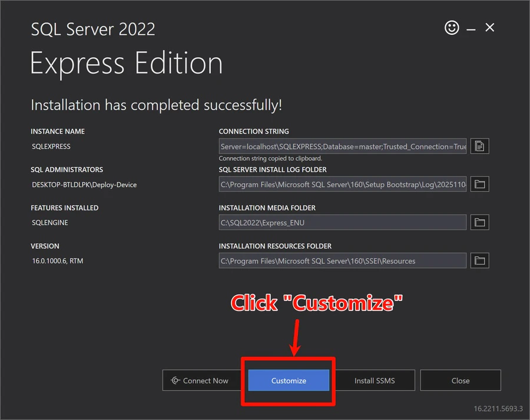Screen dimensions: 530x420
Task: Select the DESKTOP-BTLDLPK\Deploy-Device administrator text
Action: 84,184
